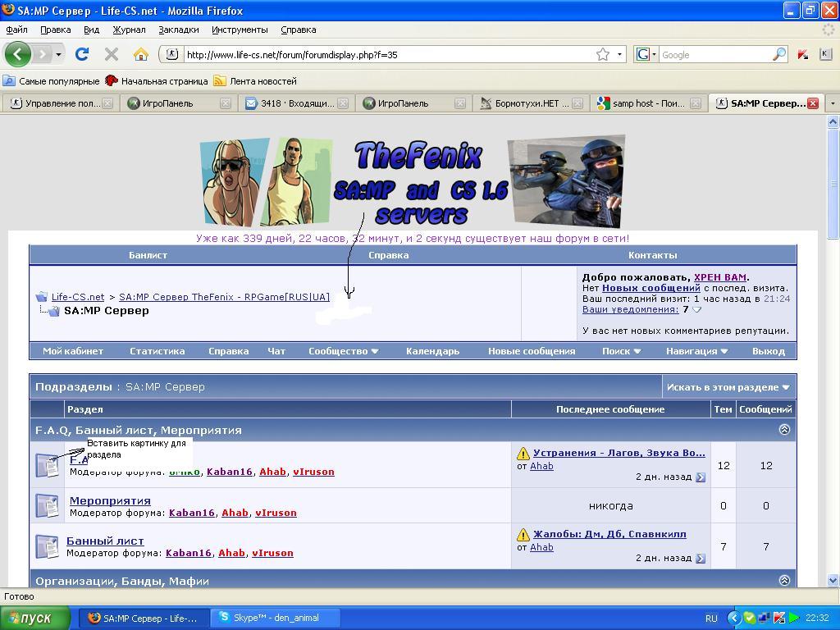Click the forum status icon for Мероприятия

[x=47, y=505]
